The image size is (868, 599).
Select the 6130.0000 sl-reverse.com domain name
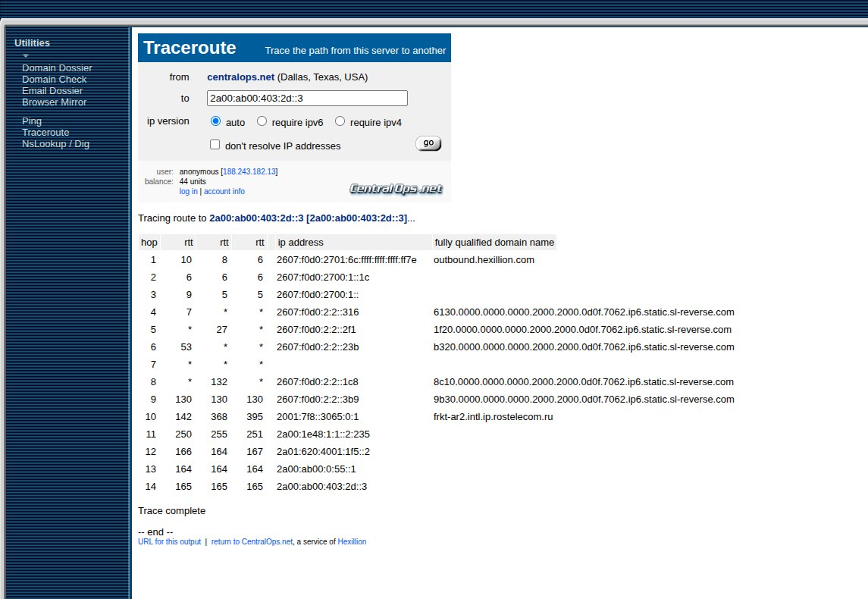(x=584, y=312)
